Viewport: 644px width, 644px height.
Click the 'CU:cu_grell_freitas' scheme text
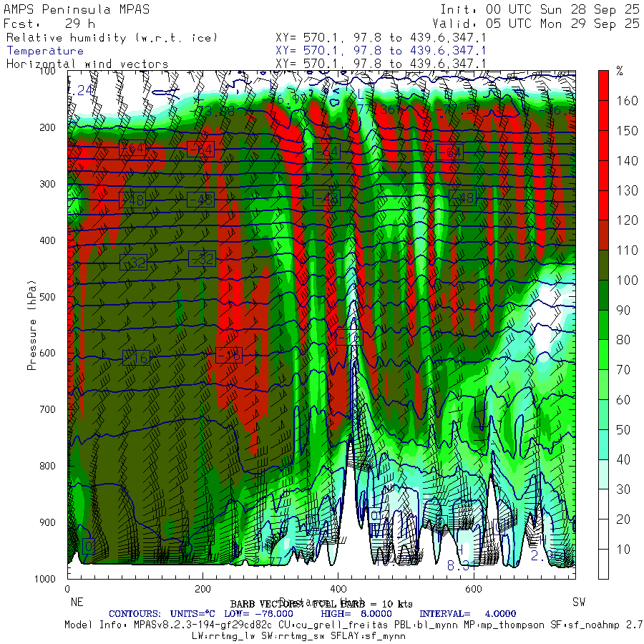coord(332,625)
